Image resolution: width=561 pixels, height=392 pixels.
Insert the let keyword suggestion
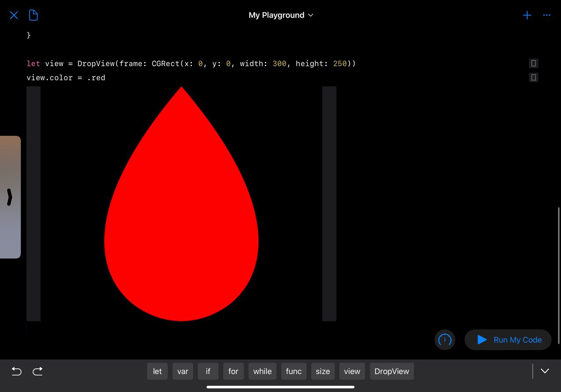(157, 371)
